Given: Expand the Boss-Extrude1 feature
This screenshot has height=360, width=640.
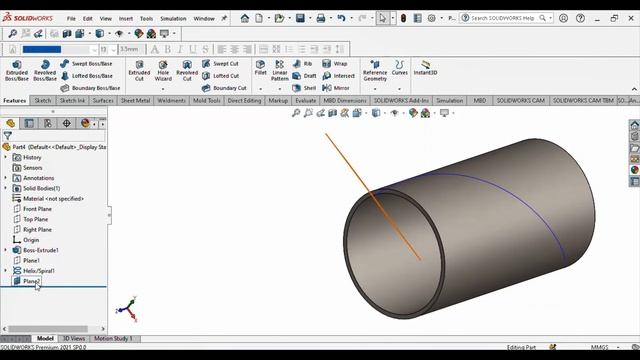Looking at the screenshot, I should point(6,250).
